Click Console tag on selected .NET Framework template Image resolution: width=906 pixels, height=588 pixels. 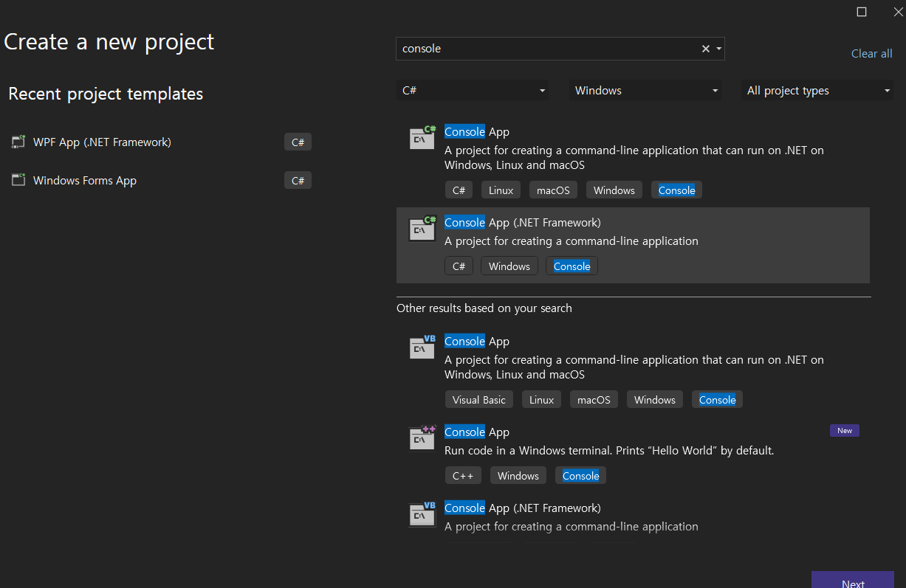click(x=572, y=266)
